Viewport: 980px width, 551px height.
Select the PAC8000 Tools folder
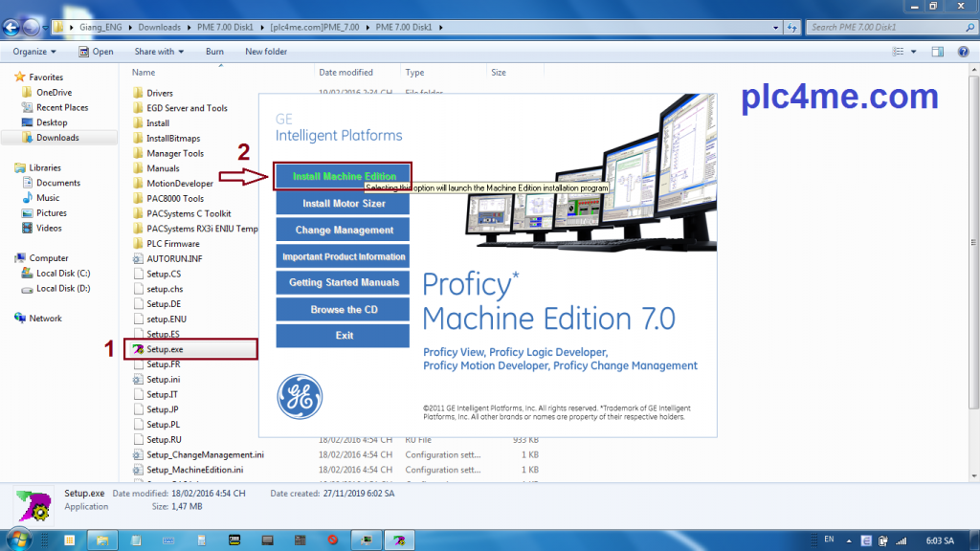tap(175, 198)
